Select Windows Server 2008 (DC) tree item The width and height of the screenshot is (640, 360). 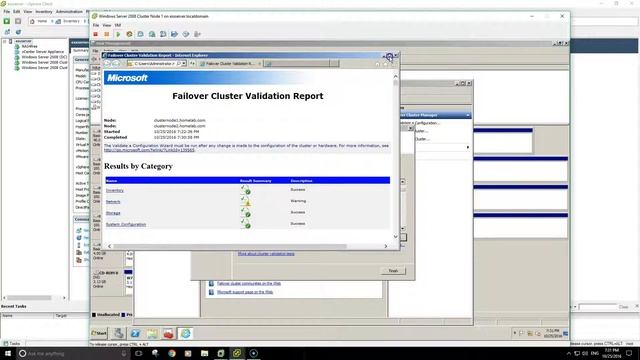(44, 57)
